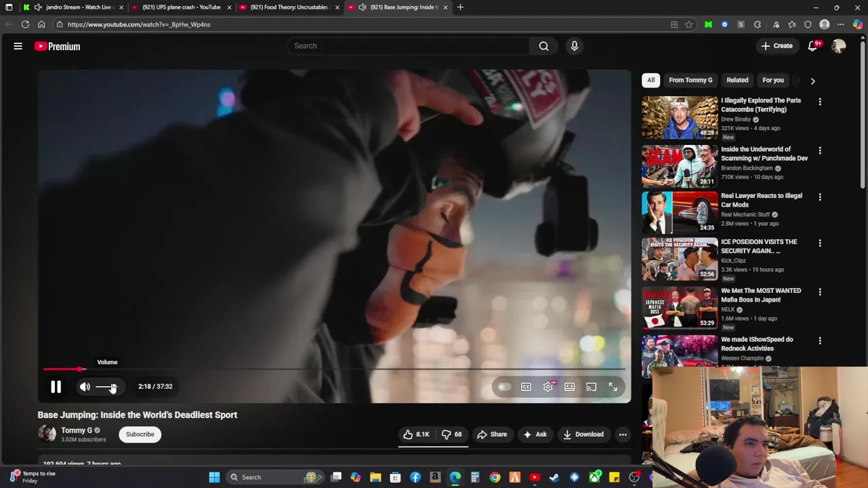Open File Explorer from taskbar
The height and width of the screenshot is (488, 868).
tap(376, 477)
